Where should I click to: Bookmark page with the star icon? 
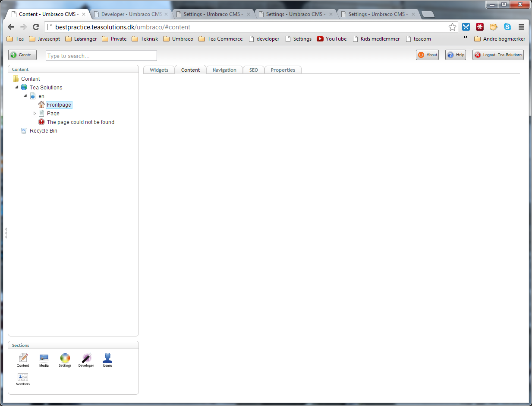pyautogui.click(x=452, y=27)
